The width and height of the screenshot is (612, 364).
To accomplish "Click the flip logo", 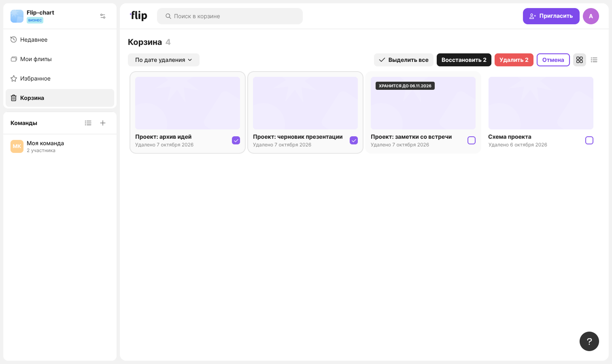I will [138, 16].
